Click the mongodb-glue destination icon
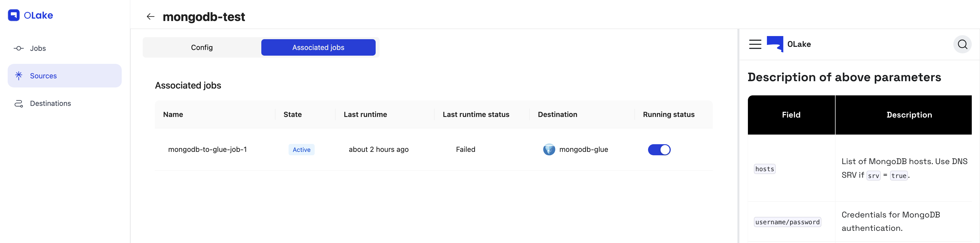Viewport: 980px width, 243px height. coord(549,149)
